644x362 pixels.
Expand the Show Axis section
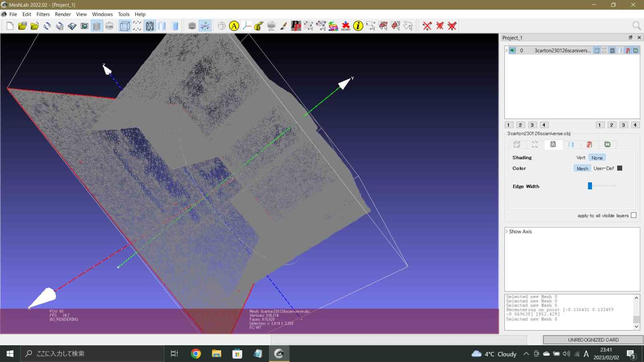click(x=506, y=231)
